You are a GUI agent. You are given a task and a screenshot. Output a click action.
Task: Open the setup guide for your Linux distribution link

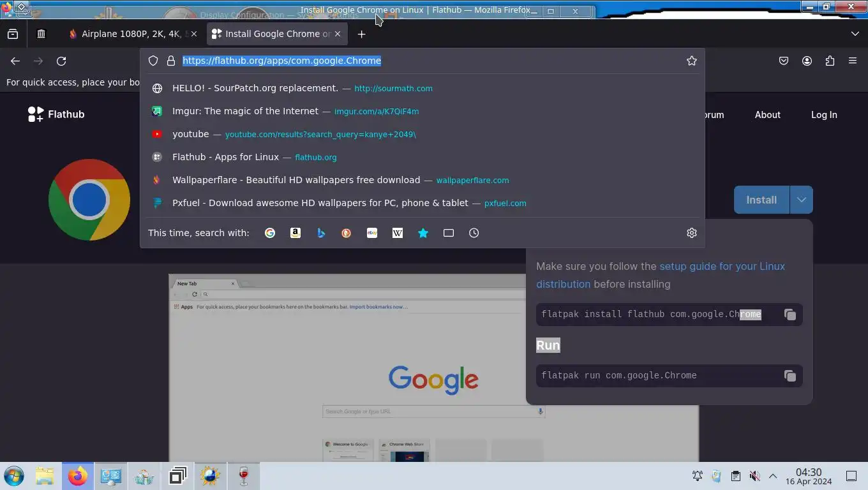[x=661, y=275]
